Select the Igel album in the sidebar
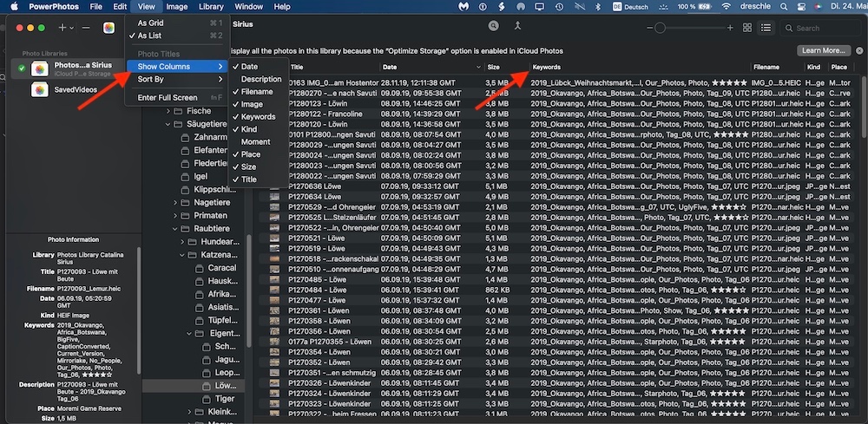Viewport: 868px width, 424px height. [x=201, y=176]
